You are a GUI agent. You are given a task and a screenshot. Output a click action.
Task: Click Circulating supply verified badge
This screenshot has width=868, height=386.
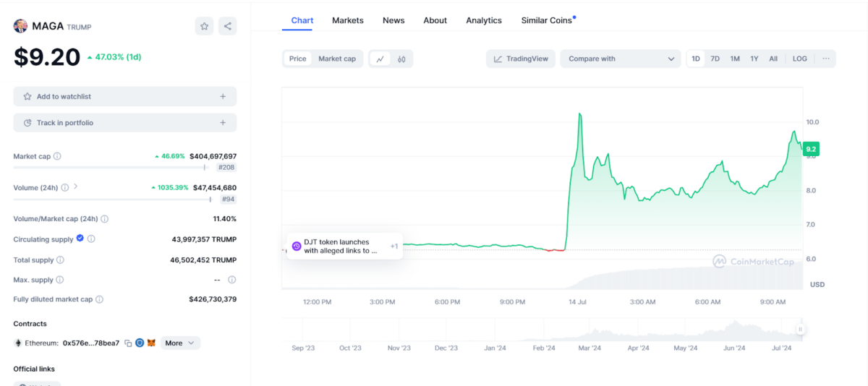click(80, 239)
